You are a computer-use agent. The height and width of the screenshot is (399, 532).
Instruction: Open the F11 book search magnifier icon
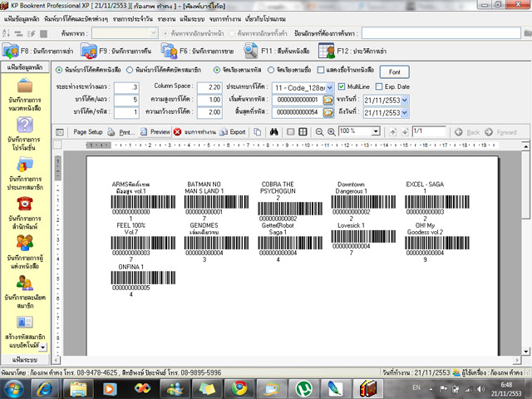[251, 51]
